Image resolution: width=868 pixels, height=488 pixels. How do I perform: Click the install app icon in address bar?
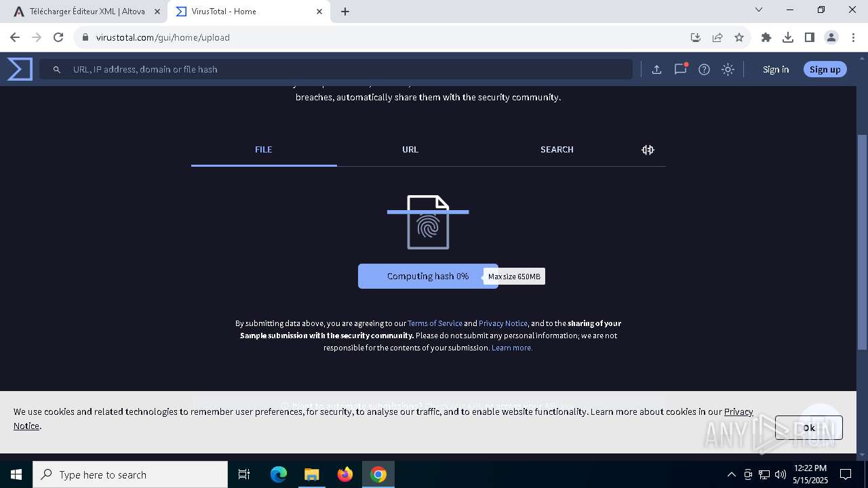(695, 37)
